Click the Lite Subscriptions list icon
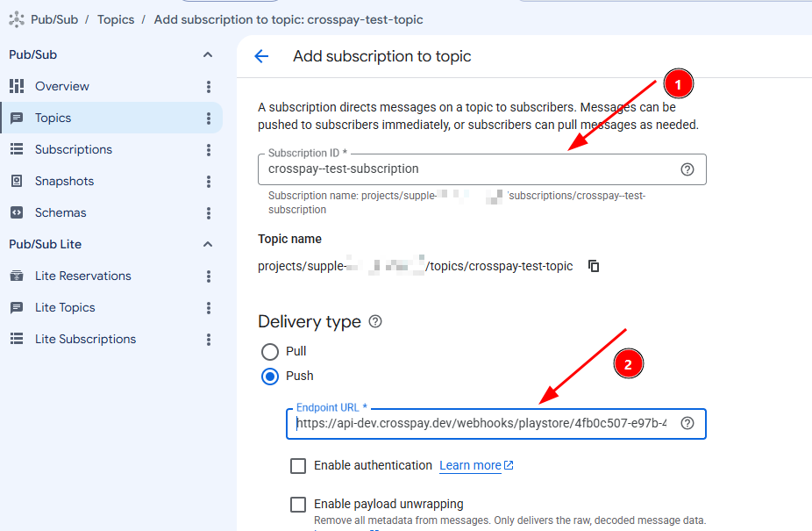 coord(17,339)
